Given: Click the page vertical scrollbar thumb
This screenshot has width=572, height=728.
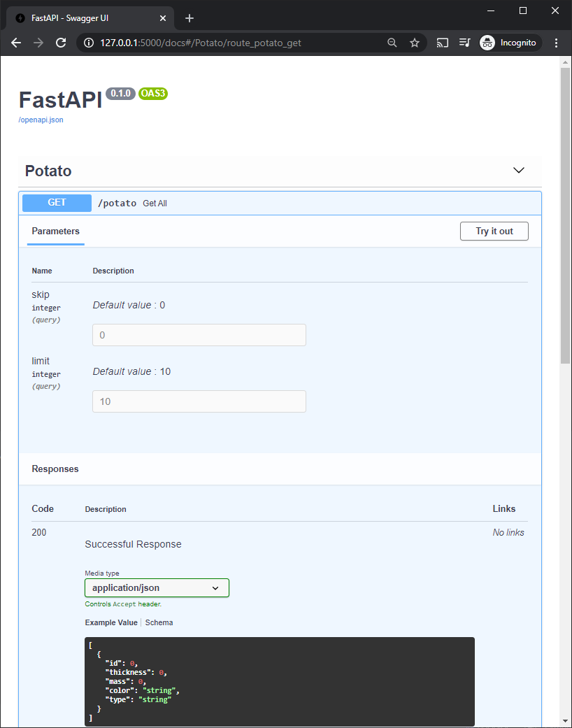Looking at the screenshot, I should click(566, 215).
